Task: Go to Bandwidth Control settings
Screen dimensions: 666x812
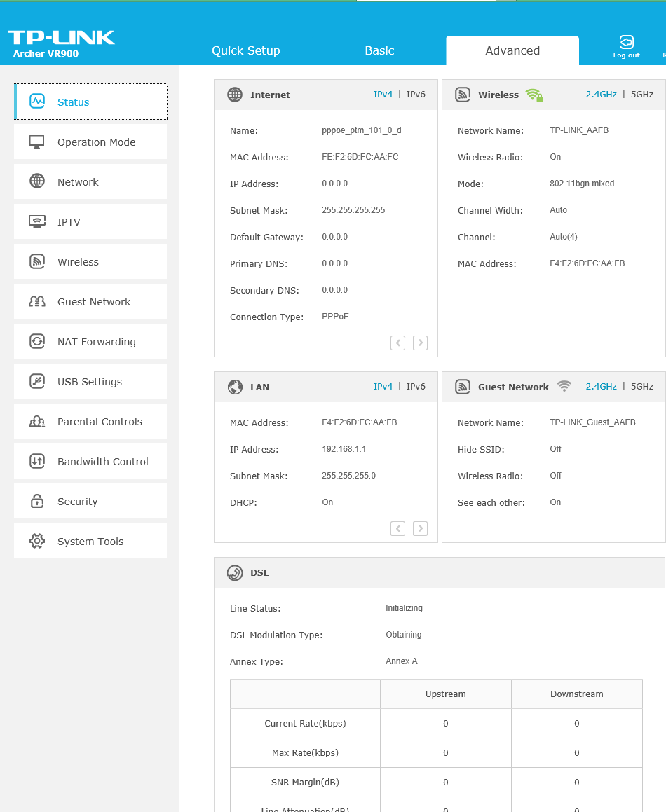Action: pos(102,462)
